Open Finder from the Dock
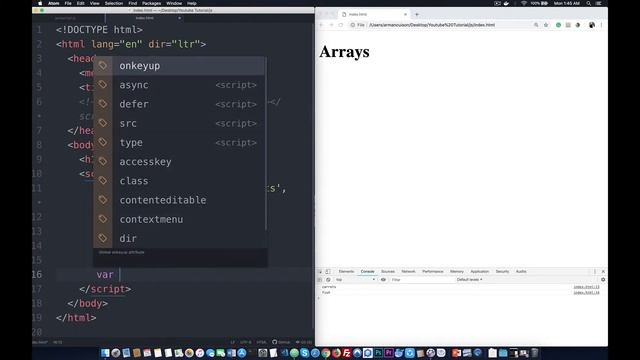Screen dimensions: 640x360 [x=105, y=353]
